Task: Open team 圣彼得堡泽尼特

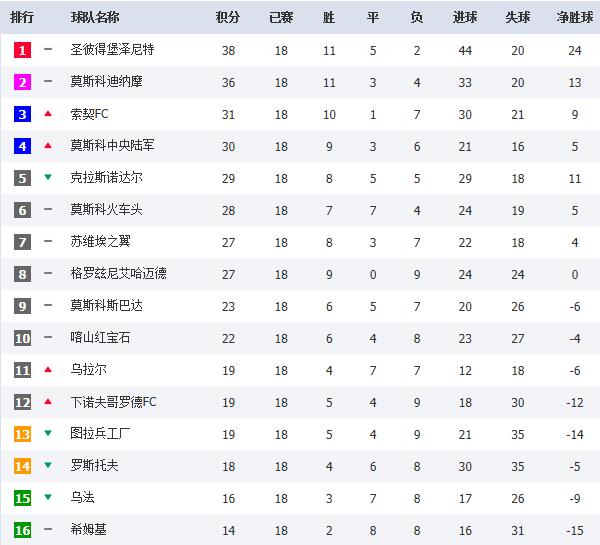Action: point(112,50)
